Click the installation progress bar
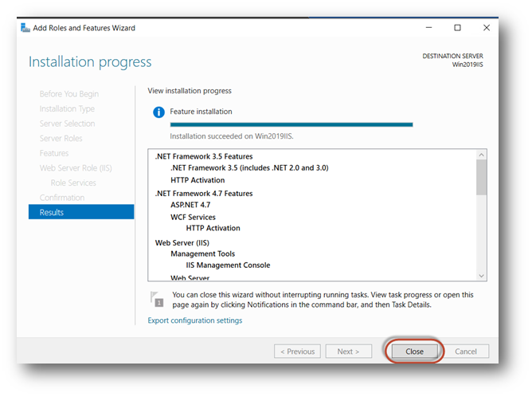Image resolution: width=532 pixels, height=397 pixels. point(291,124)
